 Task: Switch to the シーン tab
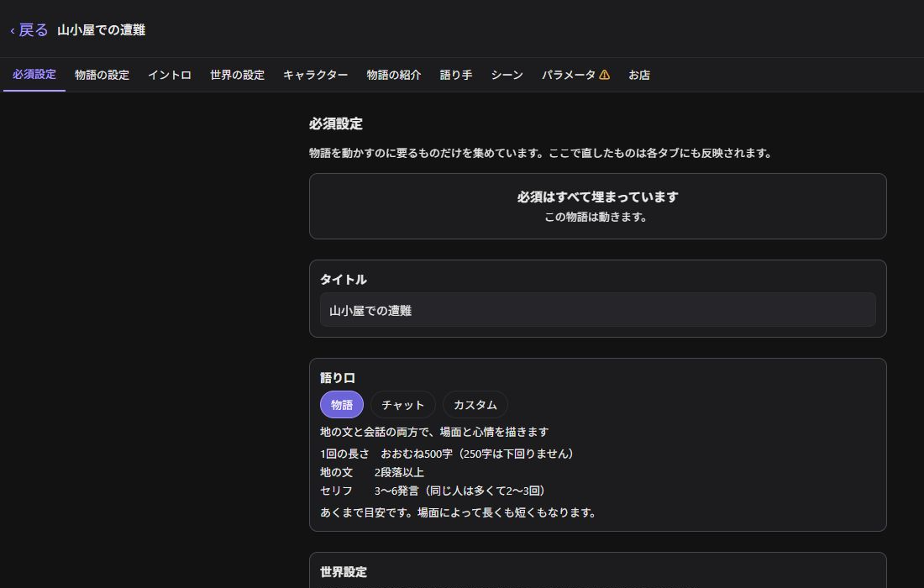coord(507,75)
